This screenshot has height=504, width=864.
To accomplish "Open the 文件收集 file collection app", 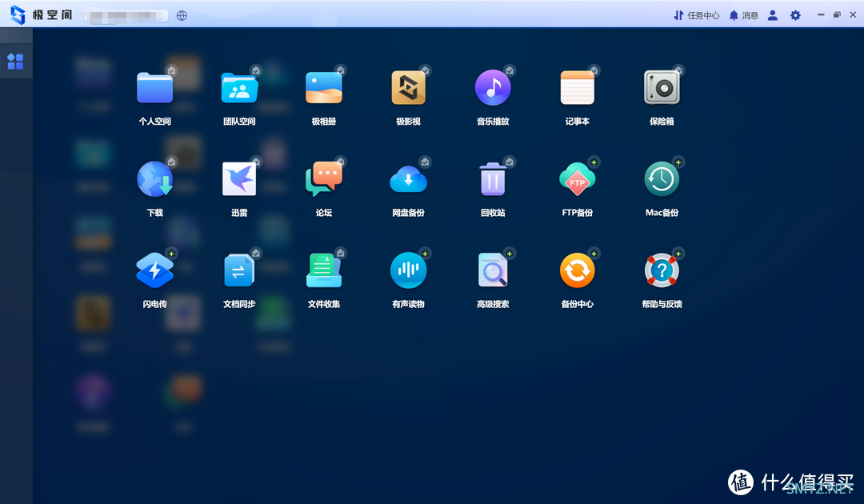I will [x=324, y=271].
